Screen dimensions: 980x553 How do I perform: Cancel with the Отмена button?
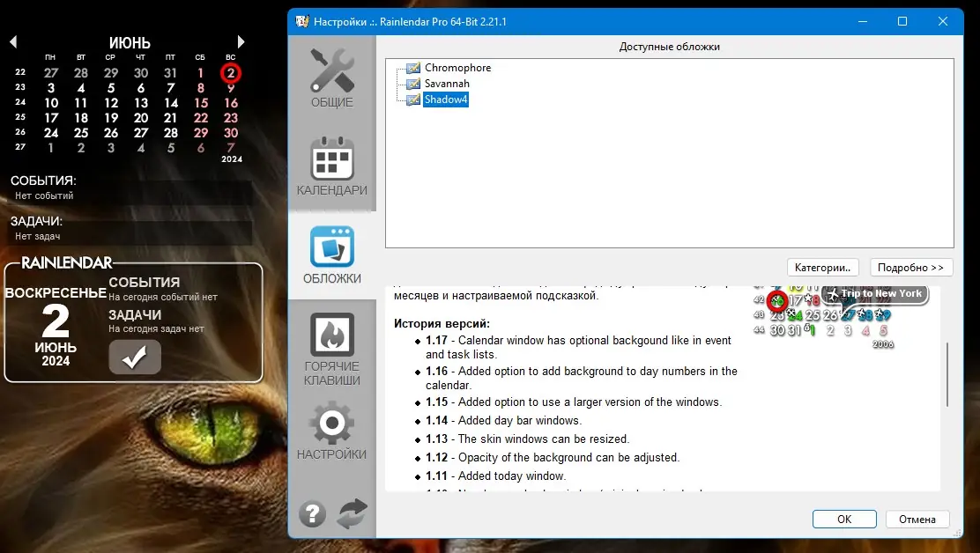pyautogui.click(x=917, y=520)
